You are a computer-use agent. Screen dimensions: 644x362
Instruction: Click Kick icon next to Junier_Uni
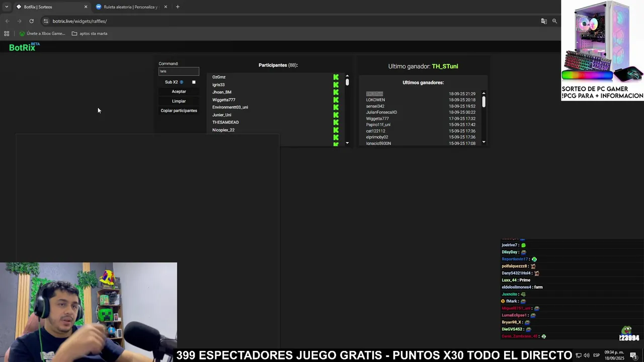coord(336,115)
